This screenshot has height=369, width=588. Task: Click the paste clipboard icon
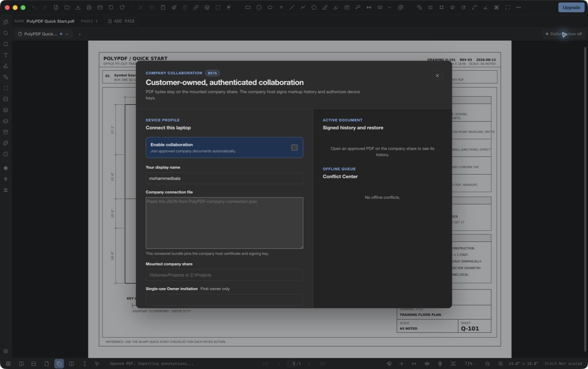pos(163,8)
